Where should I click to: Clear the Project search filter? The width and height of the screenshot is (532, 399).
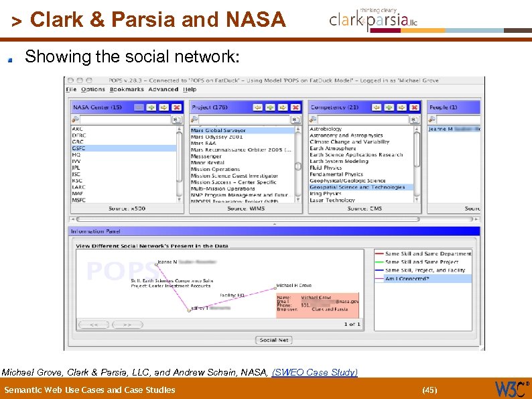295,119
